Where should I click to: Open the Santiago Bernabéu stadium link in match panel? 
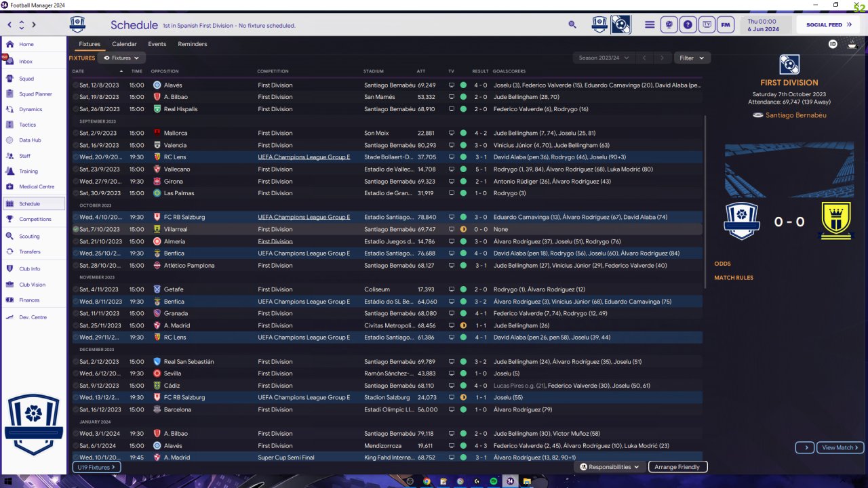coord(795,115)
